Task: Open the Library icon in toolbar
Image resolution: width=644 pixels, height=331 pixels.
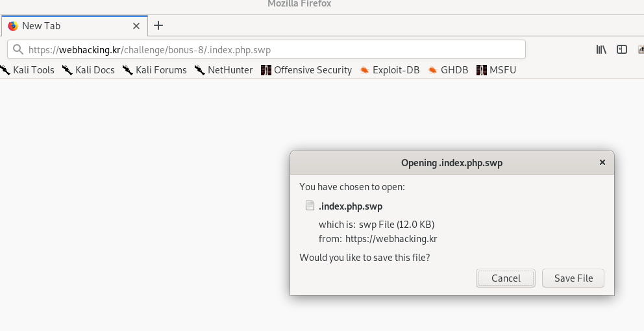Action: click(601, 50)
